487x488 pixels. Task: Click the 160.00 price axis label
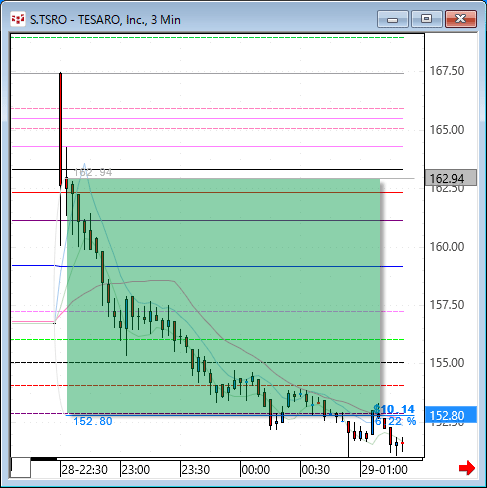pos(447,247)
